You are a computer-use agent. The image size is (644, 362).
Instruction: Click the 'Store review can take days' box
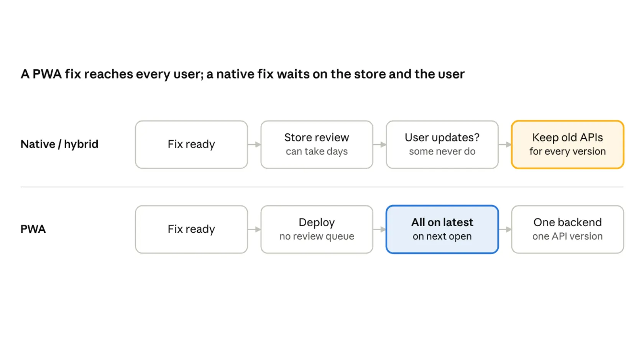(x=317, y=145)
